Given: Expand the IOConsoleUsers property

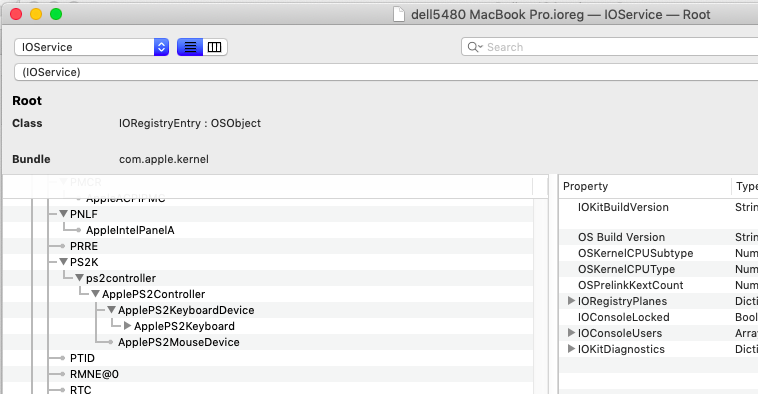Looking at the screenshot, I should (x=571, y=333).
